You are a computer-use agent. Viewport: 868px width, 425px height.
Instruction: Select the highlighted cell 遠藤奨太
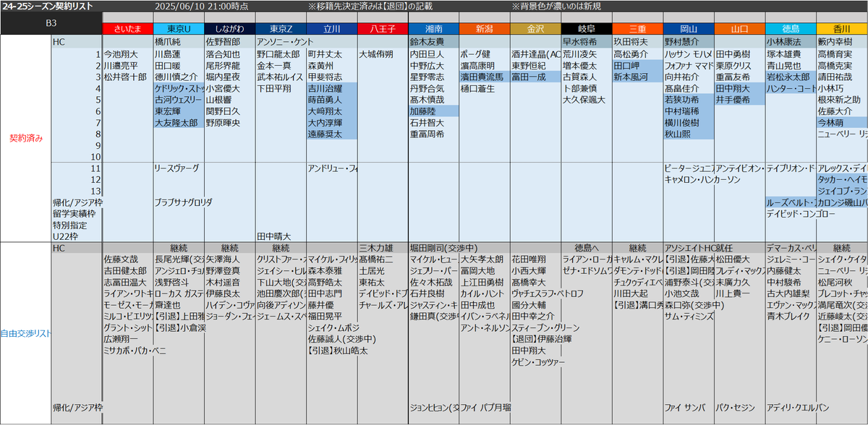(332, 134)
